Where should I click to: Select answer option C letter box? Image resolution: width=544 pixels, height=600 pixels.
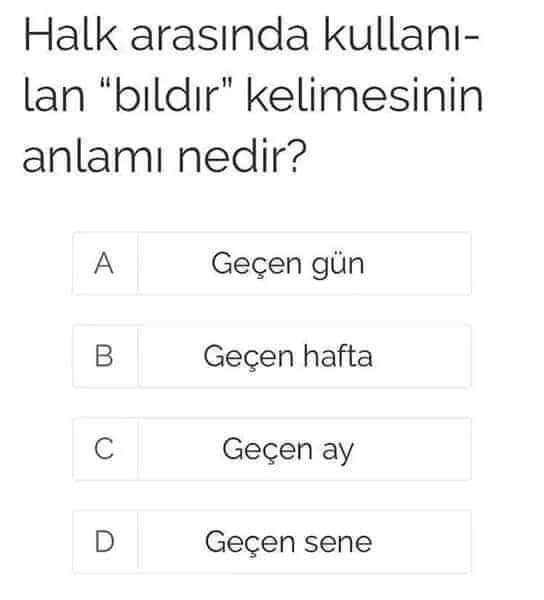[x=105, y=449]
